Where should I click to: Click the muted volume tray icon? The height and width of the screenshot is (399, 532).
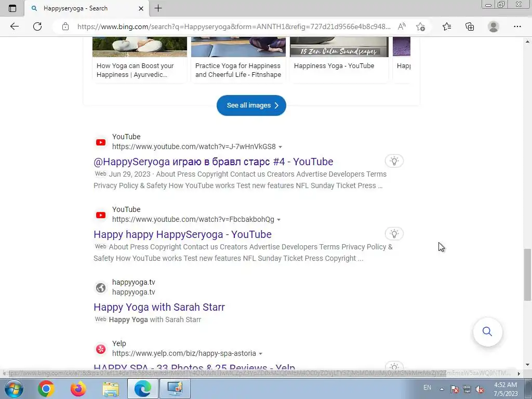[x=480, y=389]
